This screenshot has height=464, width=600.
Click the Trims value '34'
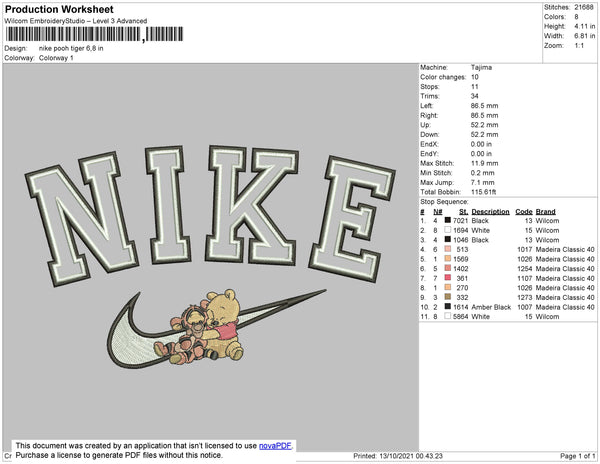[x=474, y=96]
